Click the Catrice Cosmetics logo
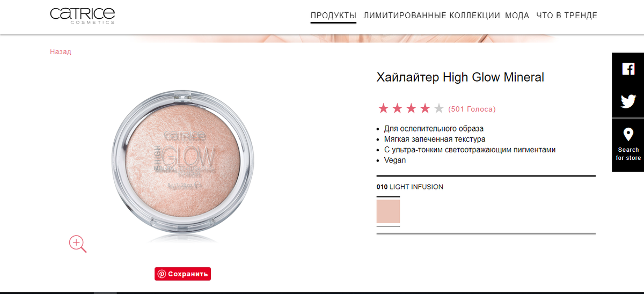 [x=83, y=16]
